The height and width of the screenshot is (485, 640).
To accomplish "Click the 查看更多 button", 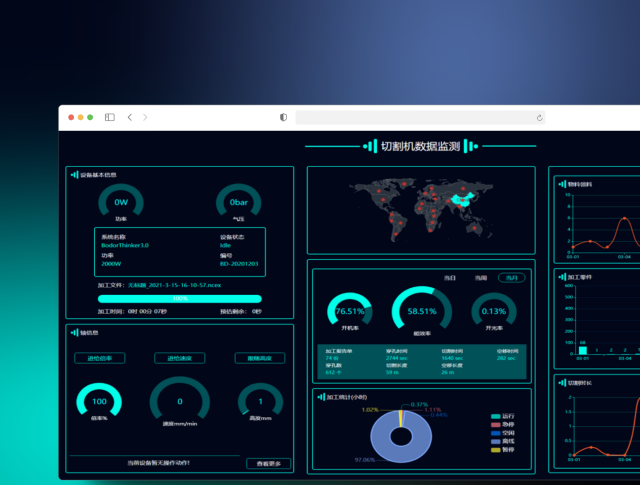I will [269, 463].
